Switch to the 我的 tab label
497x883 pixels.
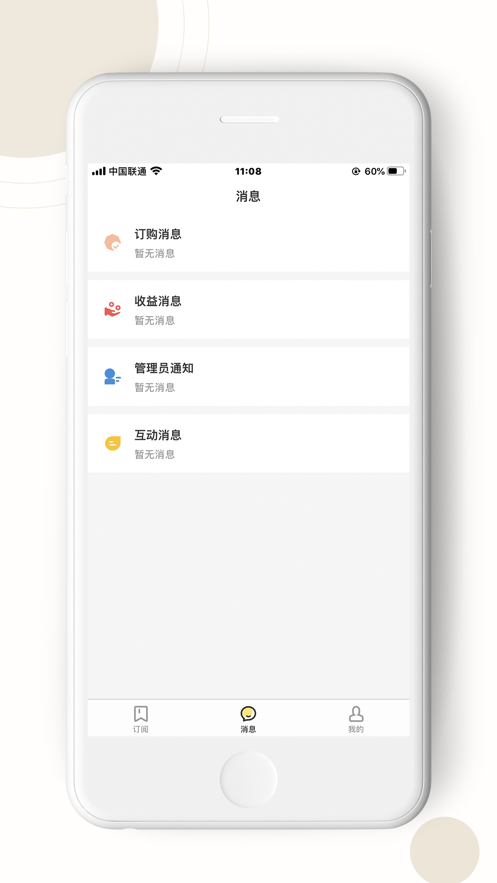(356, 729)
